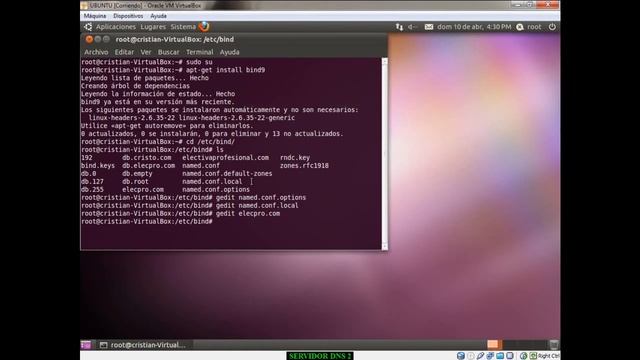
Task: Open VirtualBox Máquina menu
Action: click(x=95, y=16)
